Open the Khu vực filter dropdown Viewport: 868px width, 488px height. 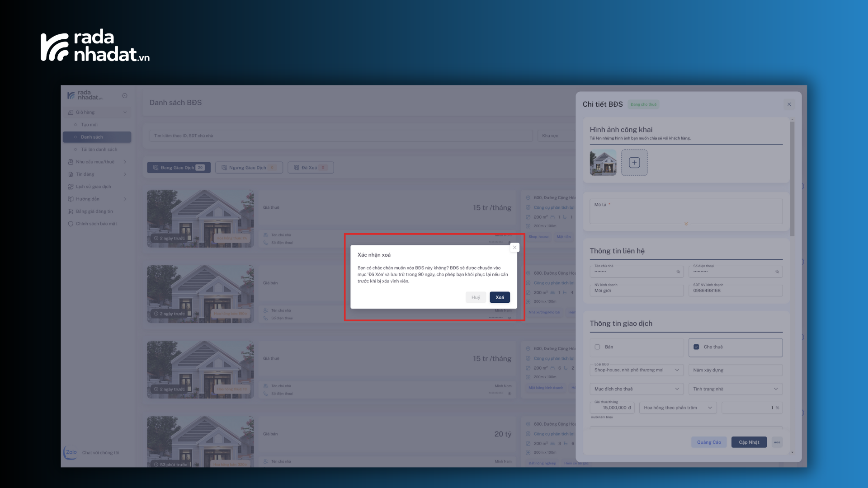tap(557, 136)
